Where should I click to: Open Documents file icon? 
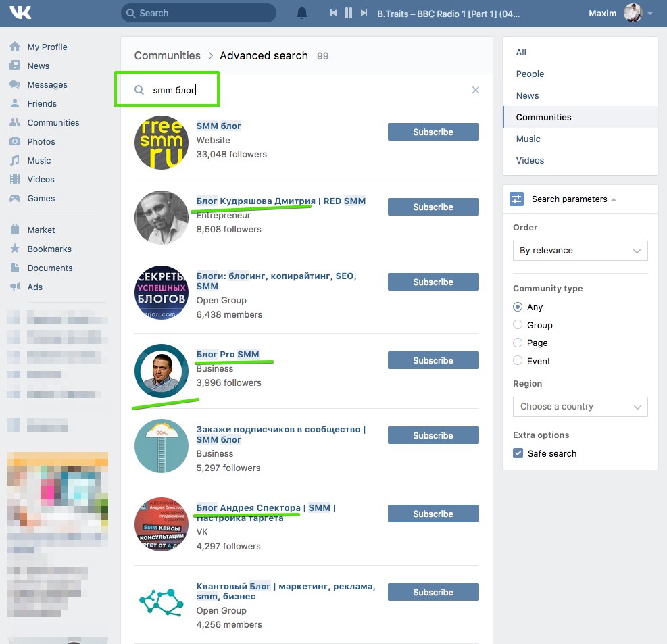coord(15,268)
